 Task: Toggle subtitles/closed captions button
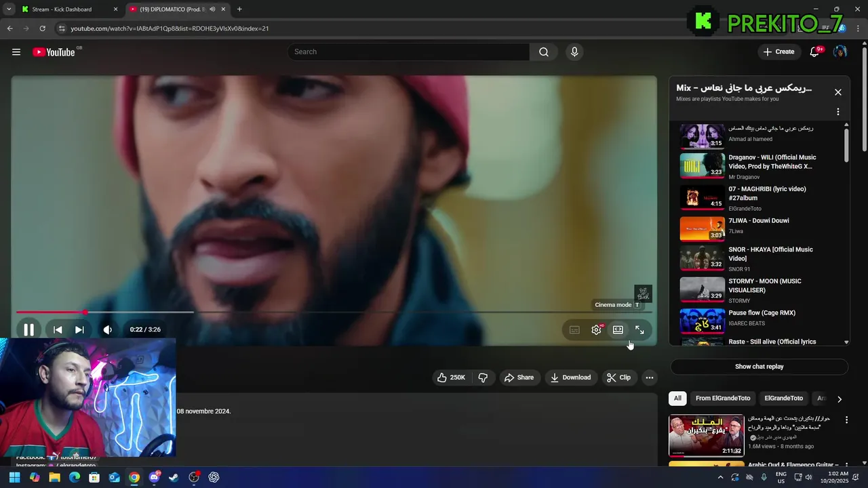click(574, 330)
